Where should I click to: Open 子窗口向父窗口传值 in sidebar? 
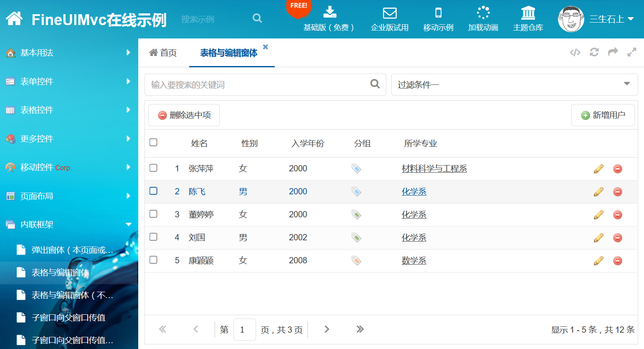(68, 318)
